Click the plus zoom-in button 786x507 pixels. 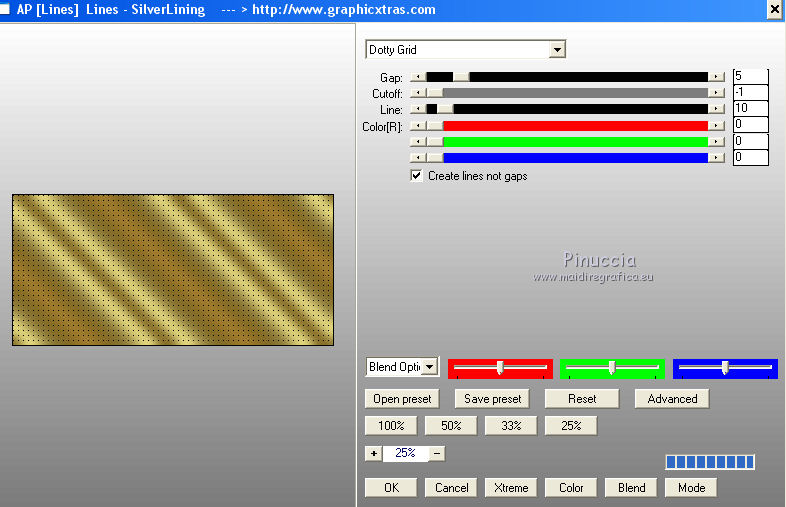click(x=373, y=453)
